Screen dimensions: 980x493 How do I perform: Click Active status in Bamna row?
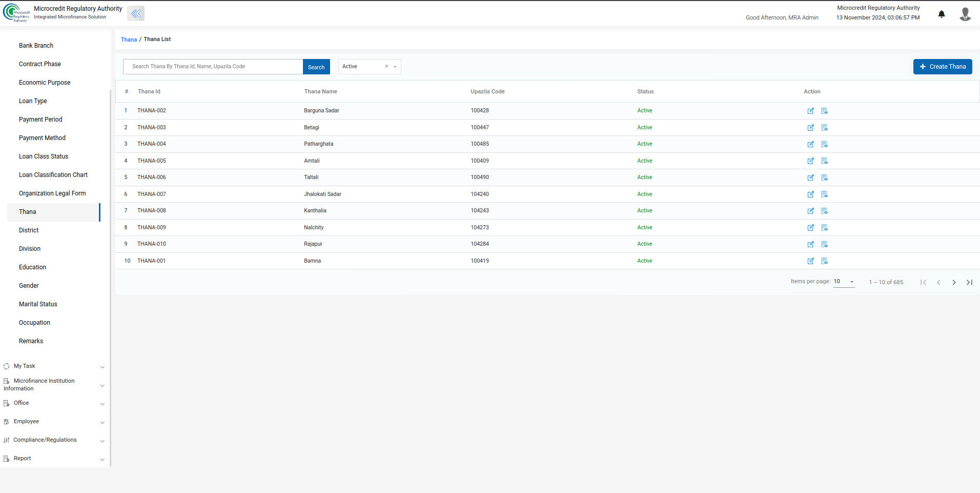click(645, 261)
